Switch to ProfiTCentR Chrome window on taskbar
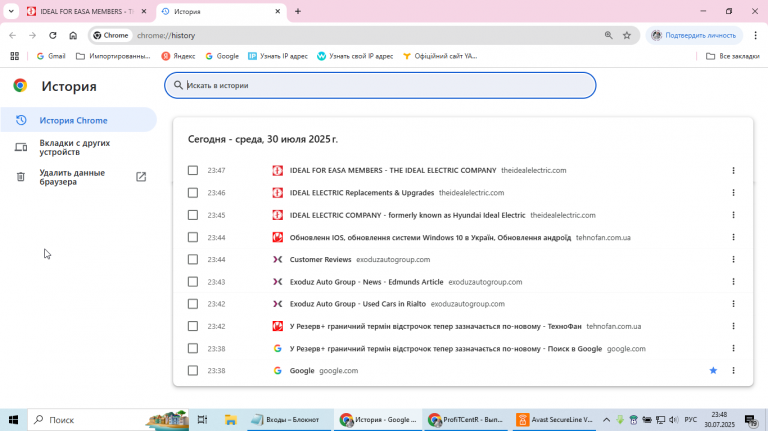The height and width of the screenshot is (431, 768). coord(465,420)
